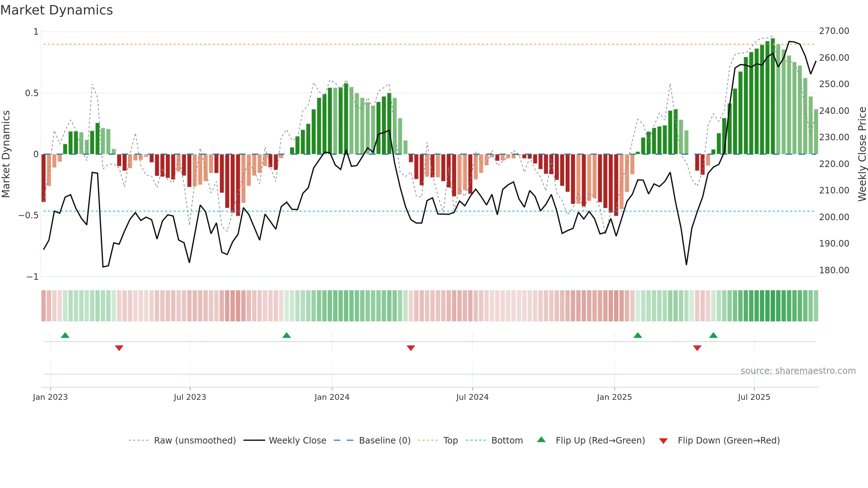Click the Jan 2023 axis label

(x=50, y=397)
